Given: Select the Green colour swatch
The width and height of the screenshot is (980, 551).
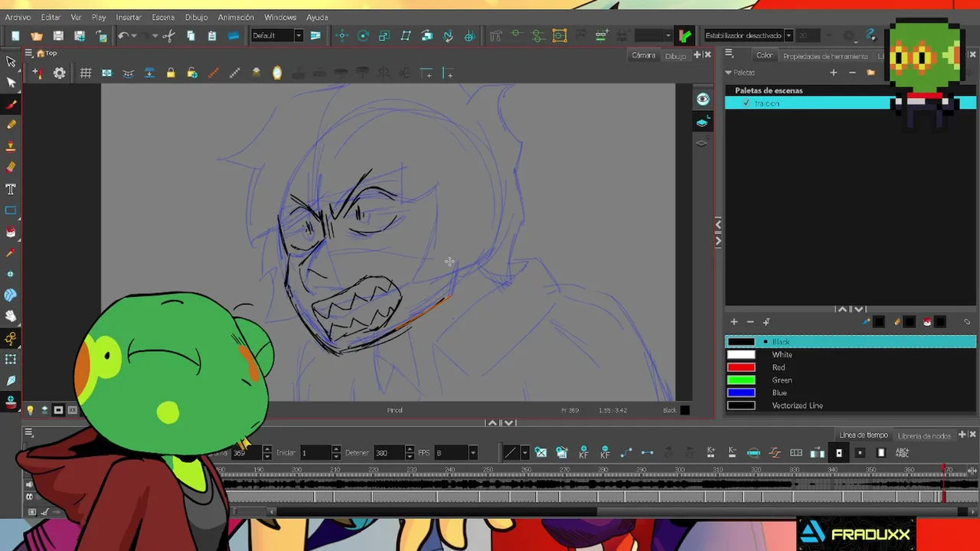Looking at the screenshot, I should (741, 380).
